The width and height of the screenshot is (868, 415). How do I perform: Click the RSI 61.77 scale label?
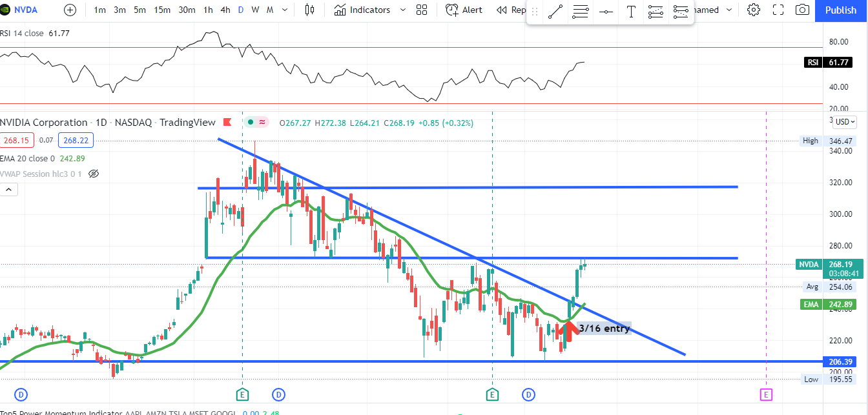pyautogui.click(x=829, y=62)
